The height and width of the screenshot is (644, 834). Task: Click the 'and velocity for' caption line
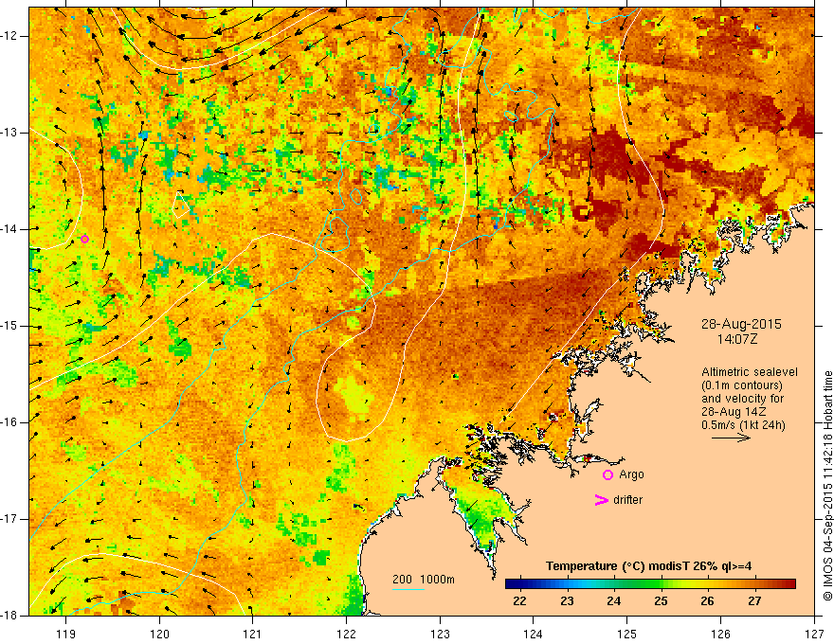pos(742,399)
